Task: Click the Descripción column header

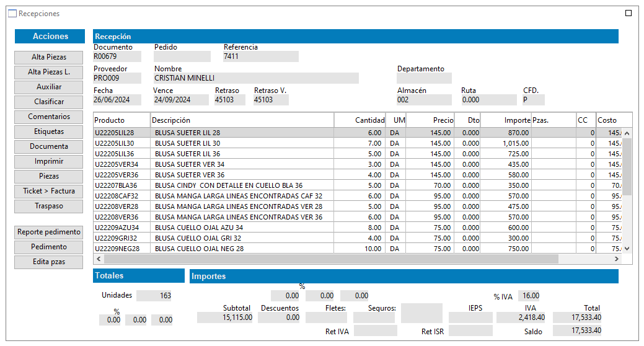Action: [242, 120]
